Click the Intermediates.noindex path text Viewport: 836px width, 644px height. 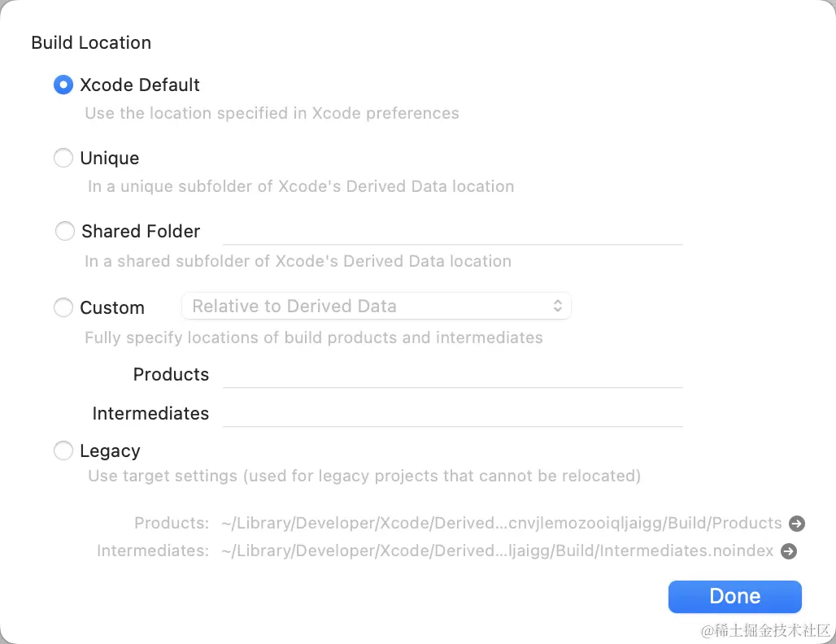(497, 551)
